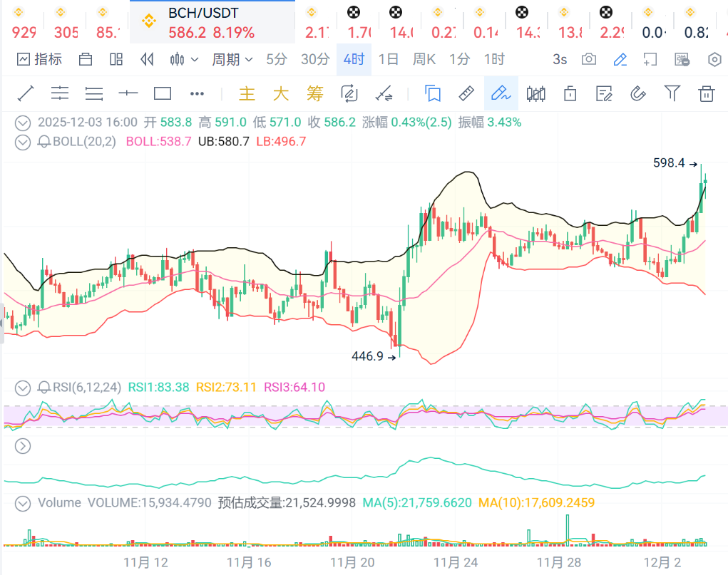The height and width of the screenshot is (575, 728).
Task: Toggle the 筹 chip distribution indicator
Action: tap(314, 93)
